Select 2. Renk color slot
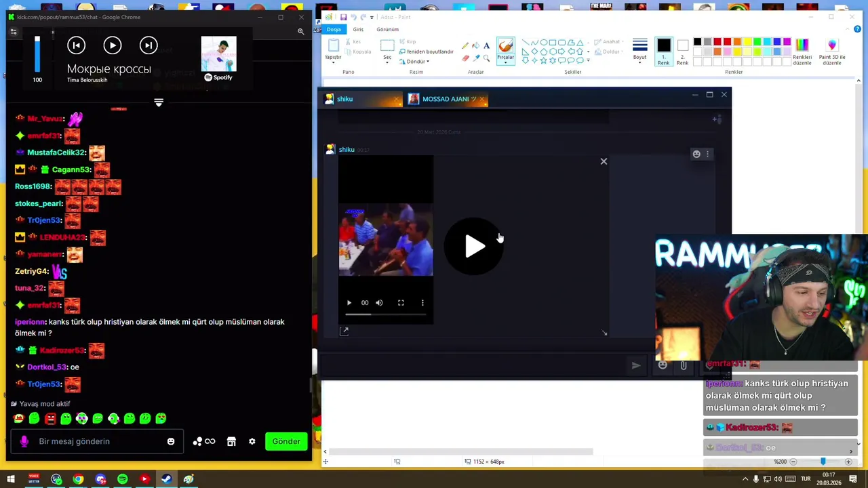 click(682, 52)
